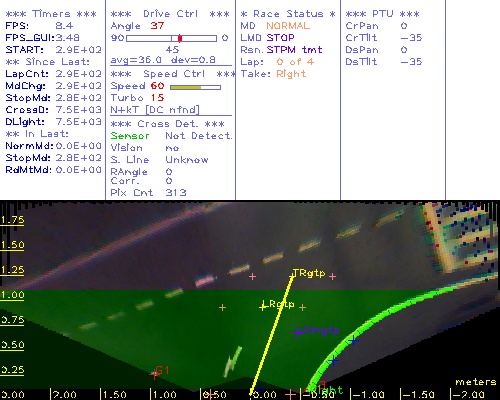Click the yellow Speed progress bar
This screenshot has height=400, width=500.
195,87
